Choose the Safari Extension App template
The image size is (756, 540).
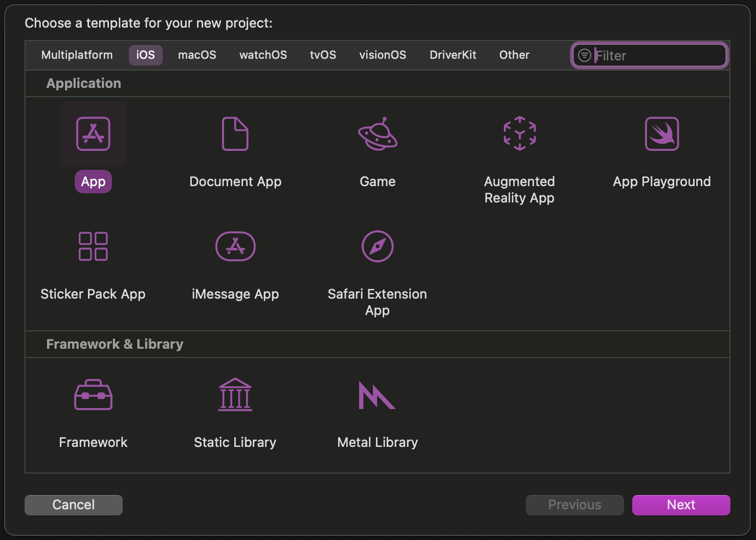[x=377, y=246]
